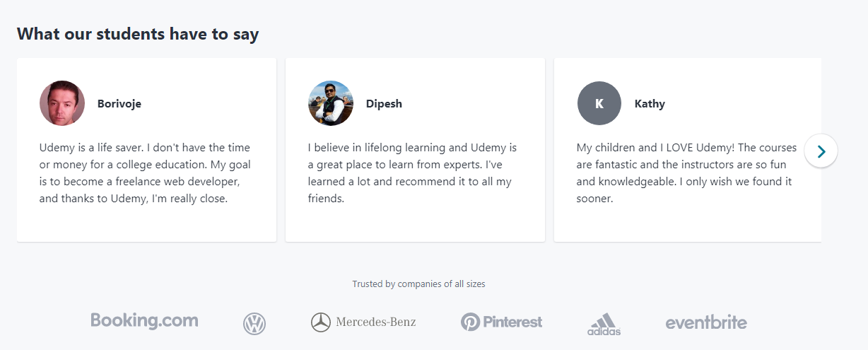Click Dipesh's testimonial about lifelong learning
The image size is (868, 350).
click(412, 173)
